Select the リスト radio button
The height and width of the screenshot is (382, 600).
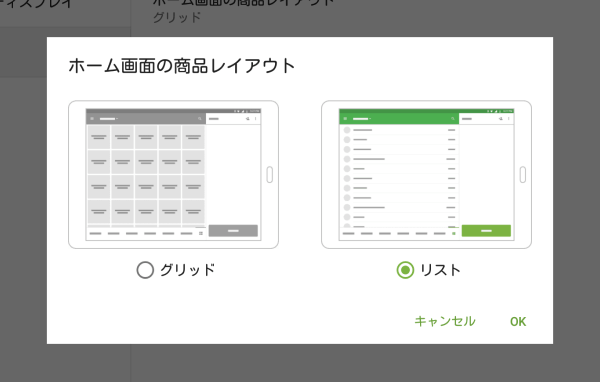pos(405,270)
